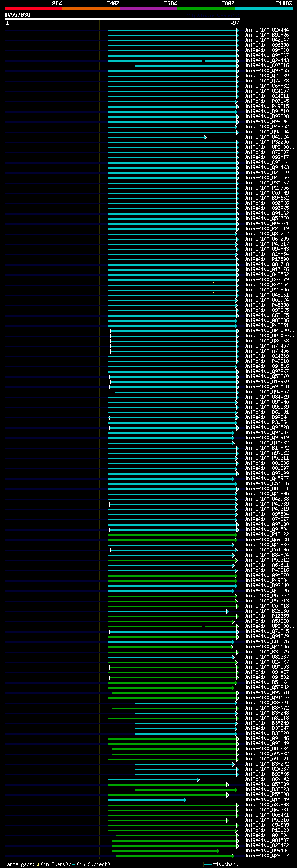Viewport: 297px width, 868px height.
Task: Open hit UniRef100_Q2V4M3
Action: [266, 60]
